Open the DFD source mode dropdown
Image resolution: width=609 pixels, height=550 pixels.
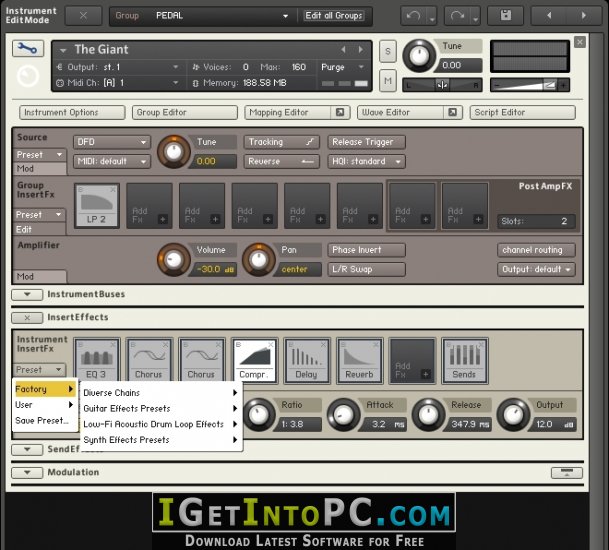112,142
